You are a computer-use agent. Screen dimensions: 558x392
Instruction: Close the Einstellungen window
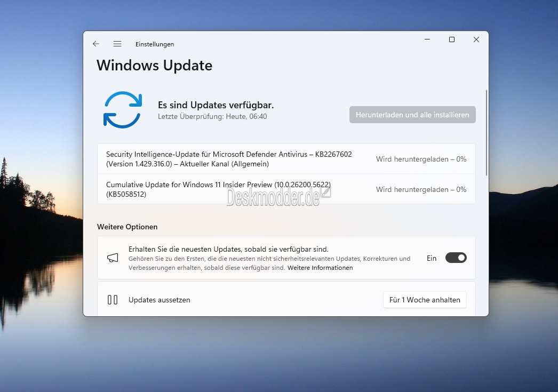click(476, 39)
